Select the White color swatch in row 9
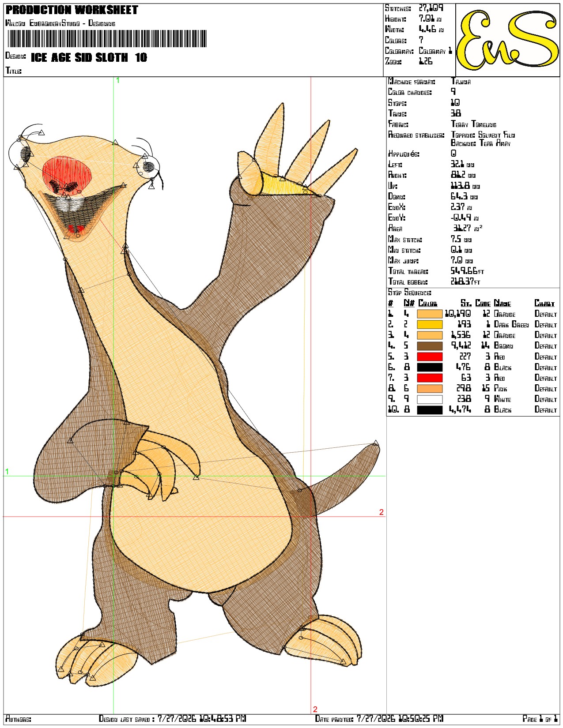Screen dimensions: 563x728 (430, 399)
